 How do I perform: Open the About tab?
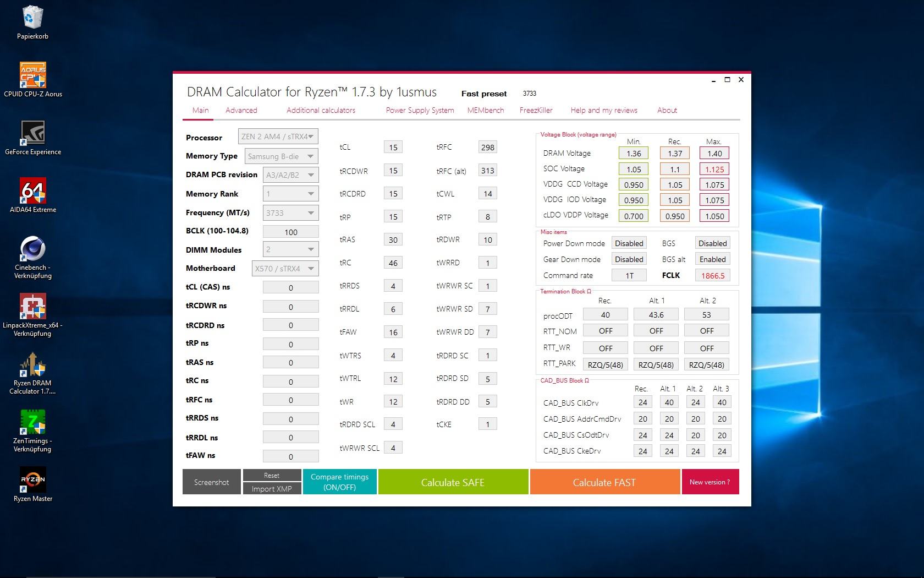click(667, 110)
